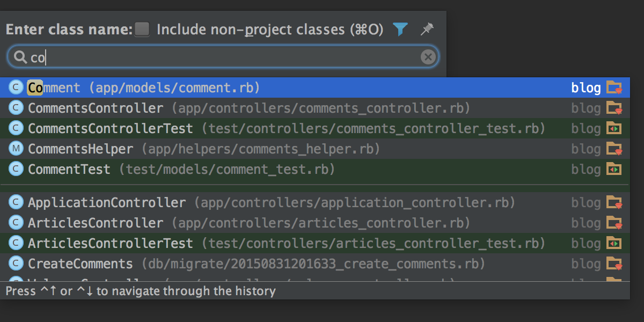Pin the search popup with pin icon
The height and width of the screenshot is (322, 644).
click(427, 29)
